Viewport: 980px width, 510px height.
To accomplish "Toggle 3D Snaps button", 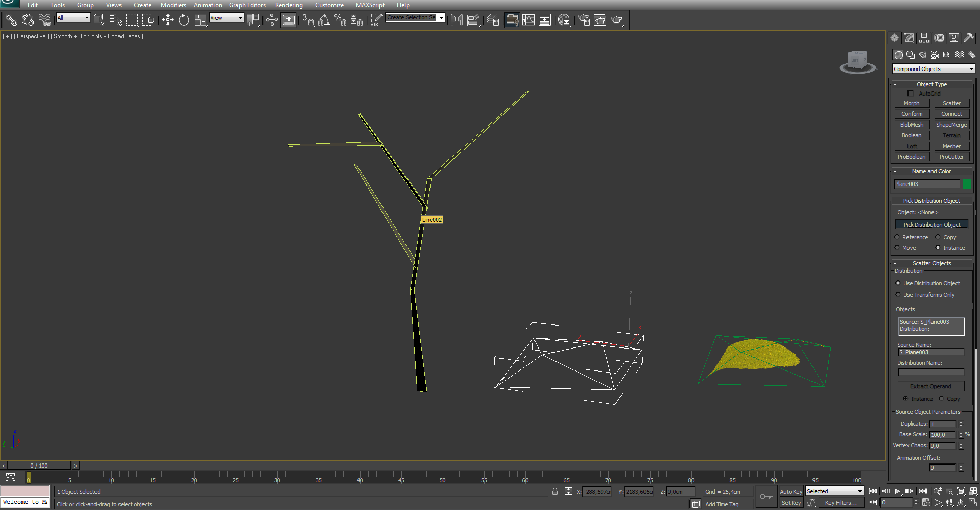I will coord(308,20).
